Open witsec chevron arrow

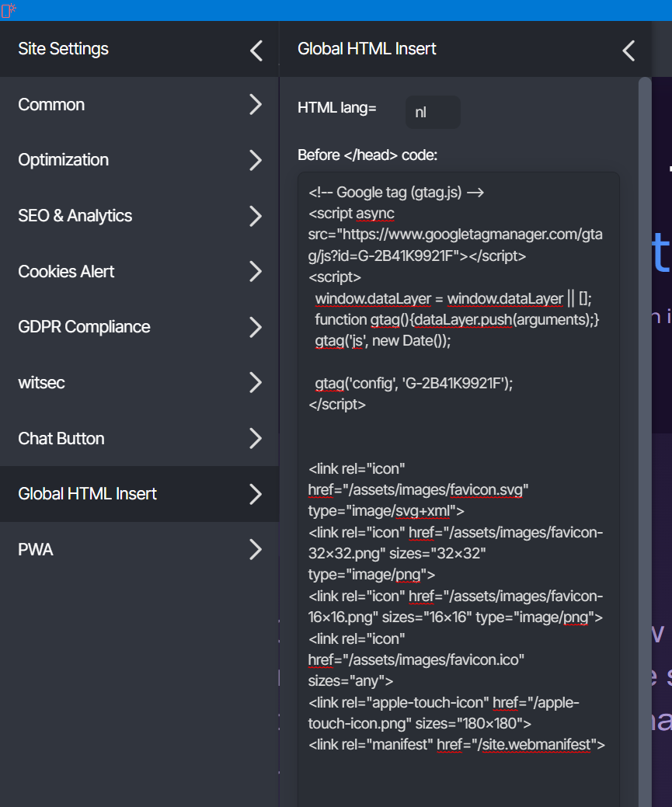coord(256,383)
